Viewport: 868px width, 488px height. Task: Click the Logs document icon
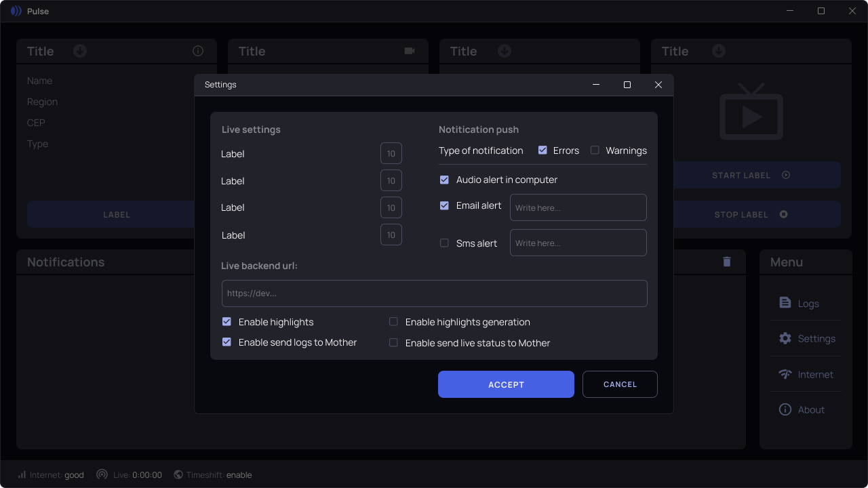coord(785,303)
